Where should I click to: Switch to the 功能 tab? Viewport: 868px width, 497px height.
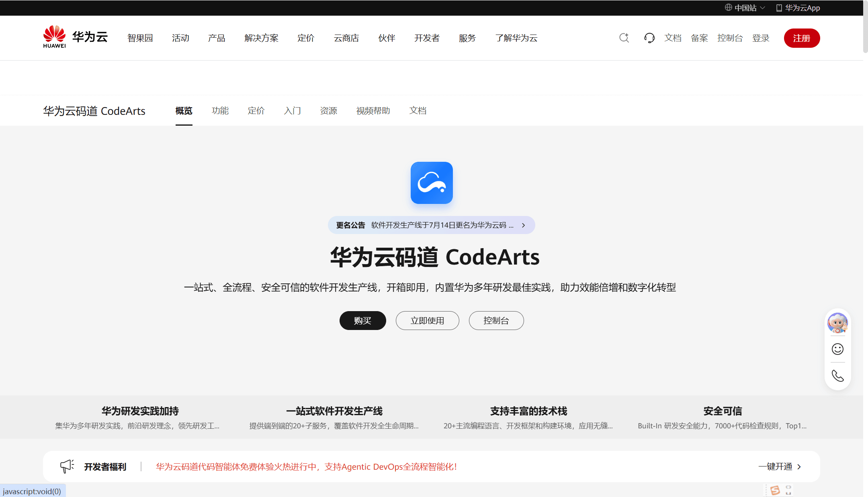click(220, 110)
